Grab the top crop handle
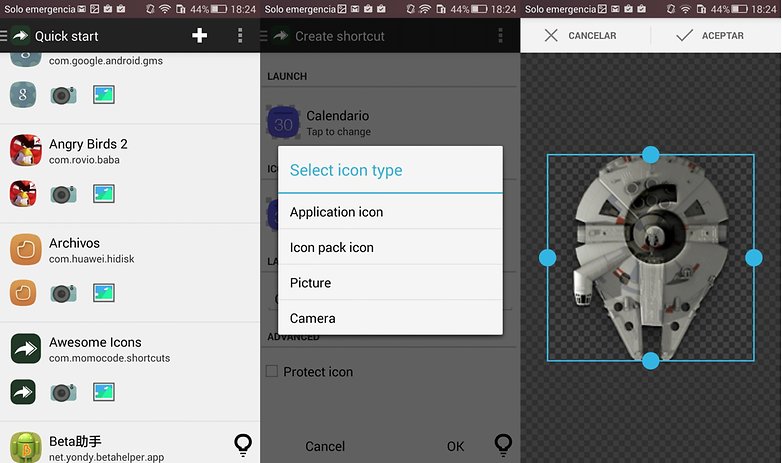The width and height of the screenshot is (782, 463). point(650,155)
